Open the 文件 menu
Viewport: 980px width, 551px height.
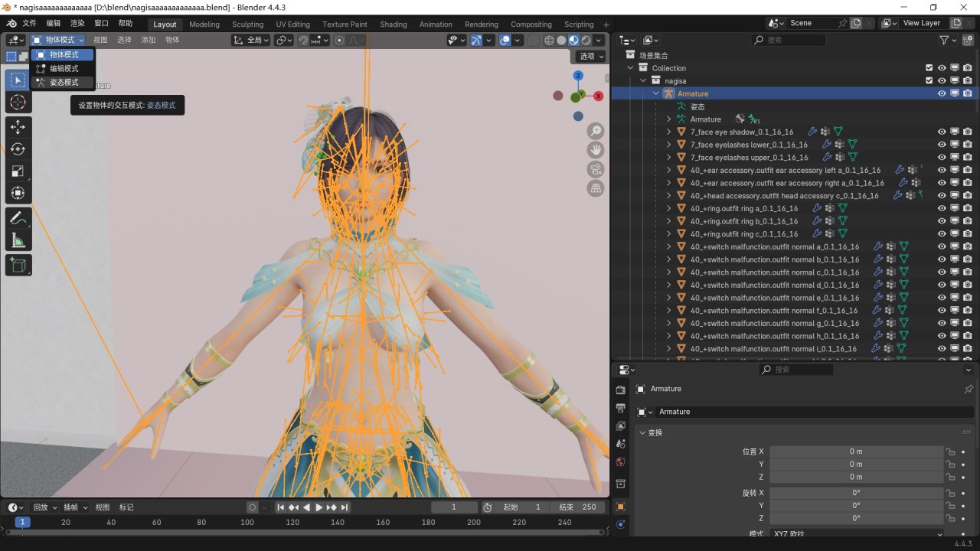30,24
